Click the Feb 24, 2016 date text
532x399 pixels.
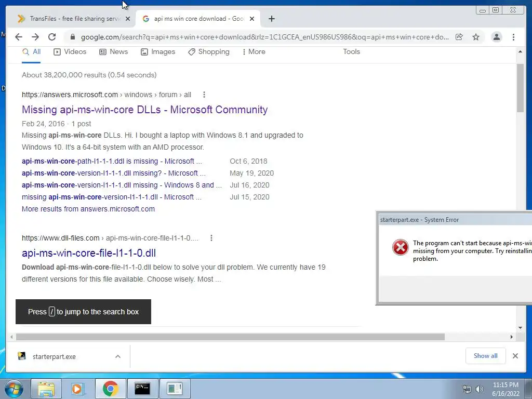pyautogui.click(x=43, y=124)
